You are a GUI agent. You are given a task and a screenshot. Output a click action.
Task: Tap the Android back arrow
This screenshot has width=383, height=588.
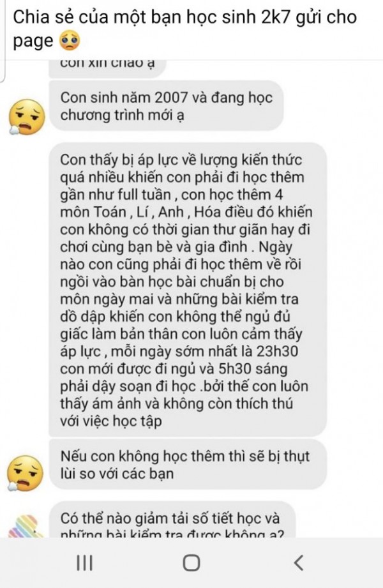[299, 562]
